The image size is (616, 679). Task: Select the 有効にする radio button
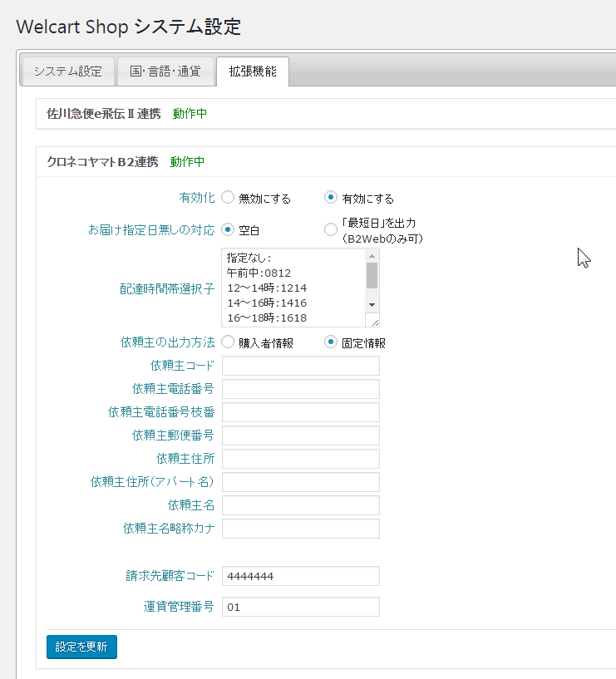click(x=331, y=198)
